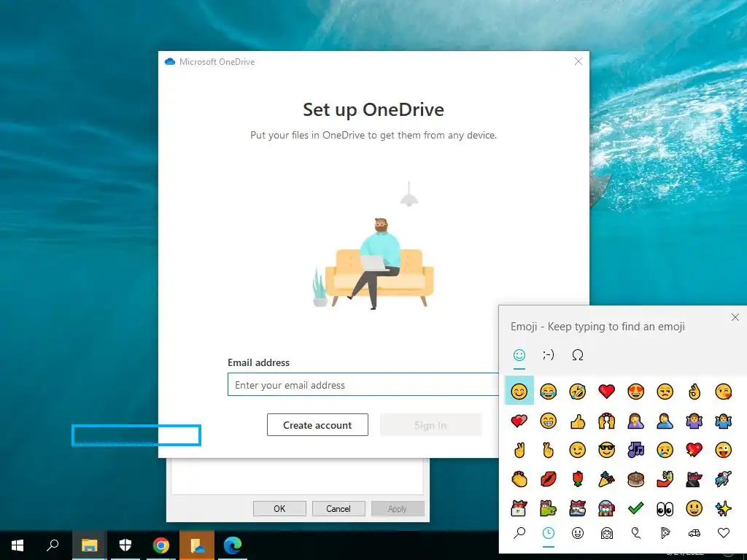Open the food pizza category
747x560 pixels.
665,533
